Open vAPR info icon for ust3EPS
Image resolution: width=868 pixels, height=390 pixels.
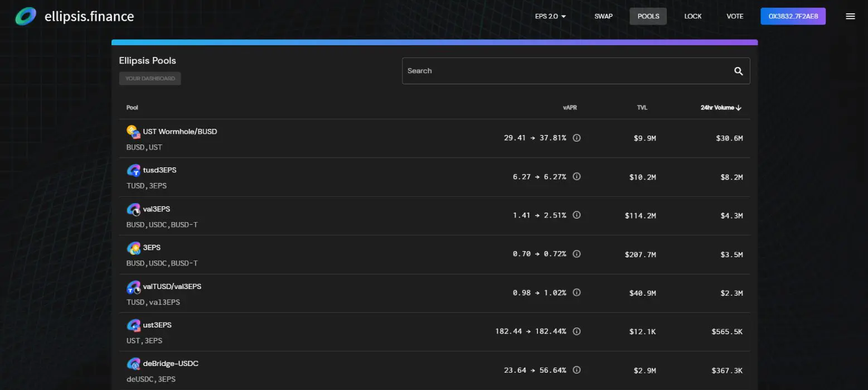(577, 331)
